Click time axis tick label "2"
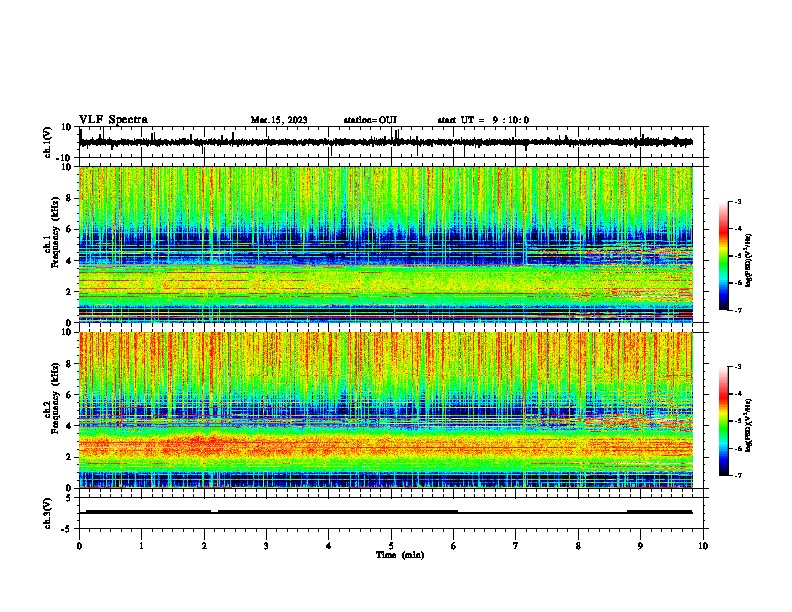The height and width of the screenshot is (612, 792). click(x=204, y=546)
